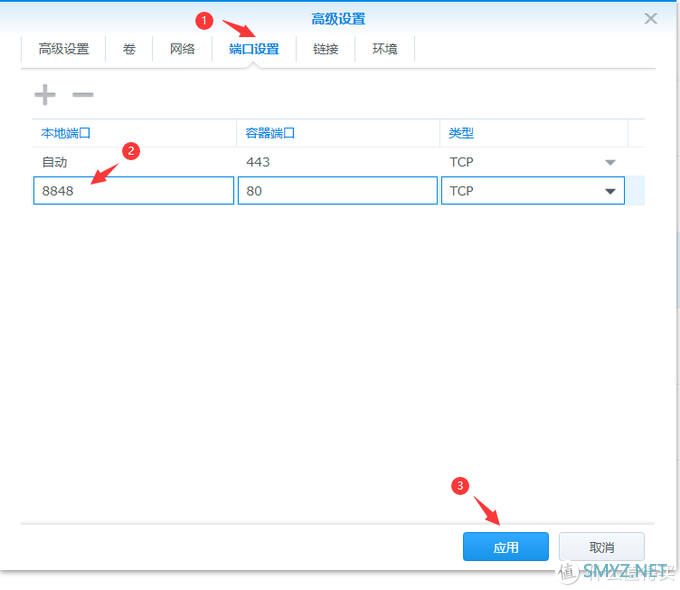This screenshot has height=590, width=680.
Task: Click the 类型 column header
Action: (x=534, y=133)
